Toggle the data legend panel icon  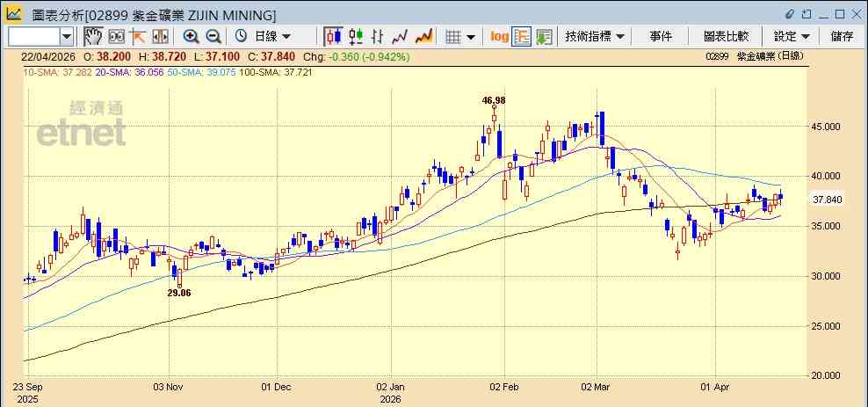click(x=522, y=37)
